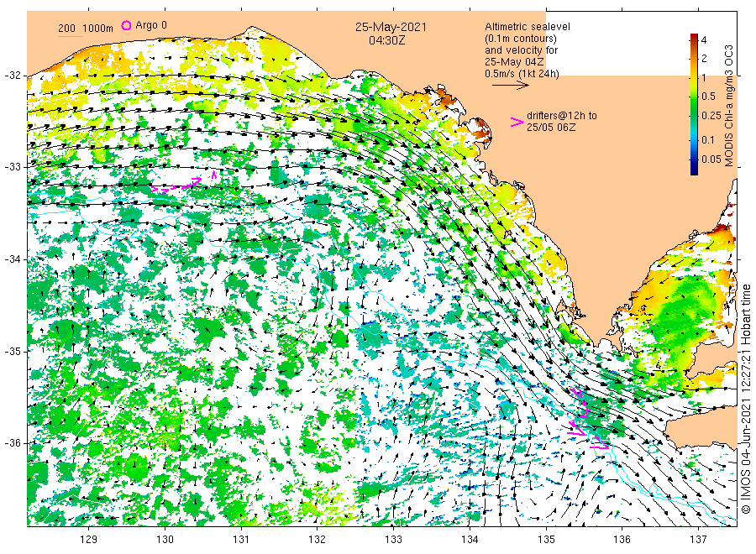Click the '1000m' isobath legend label
The width and height of the screenshot is (756, 554).
pos(98,29)
